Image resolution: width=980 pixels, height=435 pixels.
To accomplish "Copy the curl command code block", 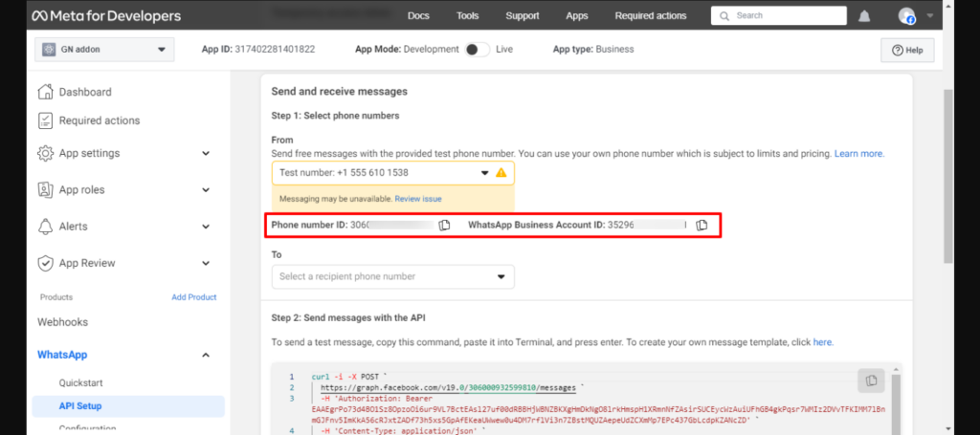I will click(x=870, y=381).
